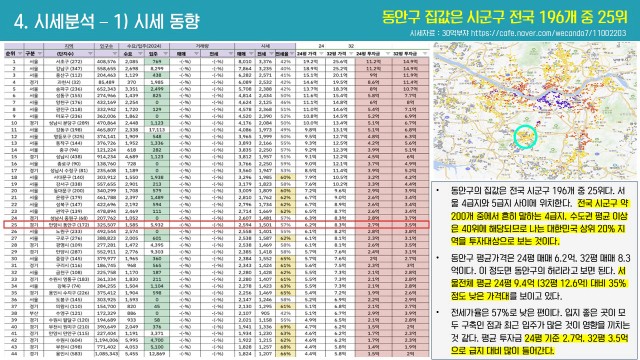The height and width of the screenshot is (360, 640).
Task: Open 매매 filter under 시세 header
Action: pos(251,54)
